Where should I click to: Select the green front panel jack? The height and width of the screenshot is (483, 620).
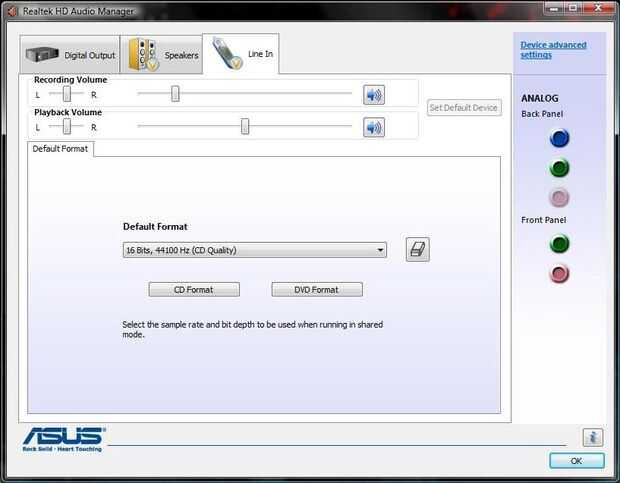(559, 243)
